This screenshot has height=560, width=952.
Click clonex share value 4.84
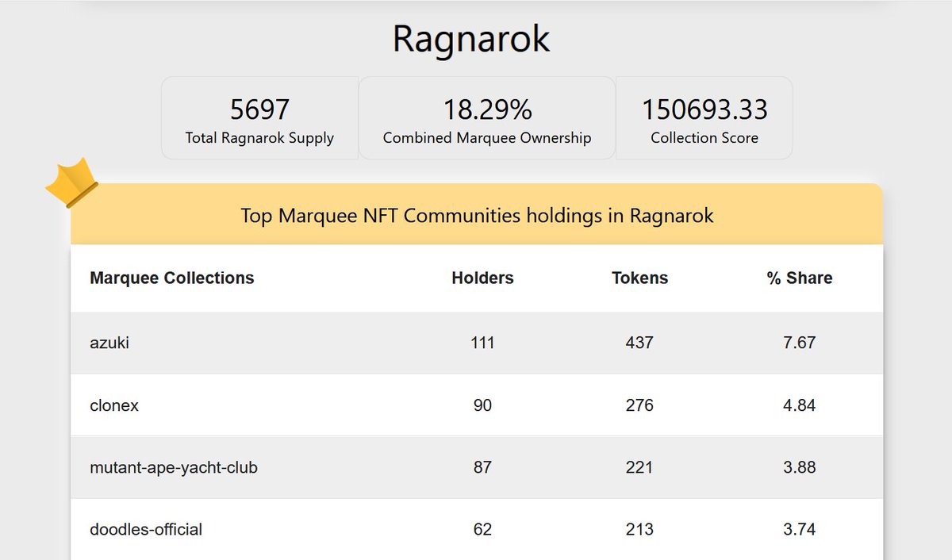[x=799, y=405]
